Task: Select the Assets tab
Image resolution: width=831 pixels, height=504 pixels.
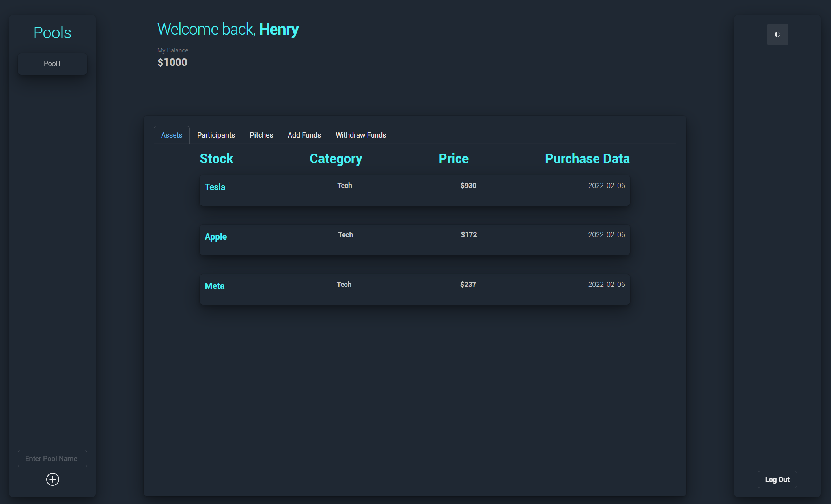Action: point(172,135)
